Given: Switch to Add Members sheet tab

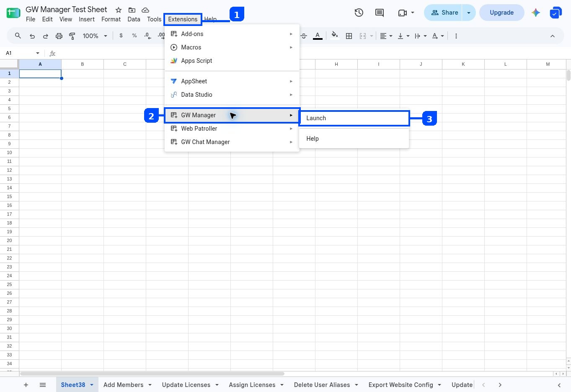Looking at the screenshot, I should pyautogui.click(x=123, y=385).
